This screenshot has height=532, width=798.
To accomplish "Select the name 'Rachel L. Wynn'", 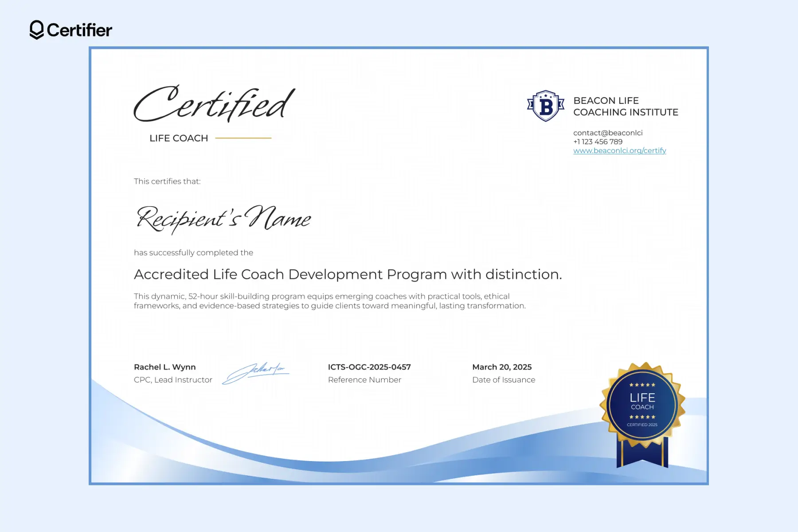I will (165, 367).
